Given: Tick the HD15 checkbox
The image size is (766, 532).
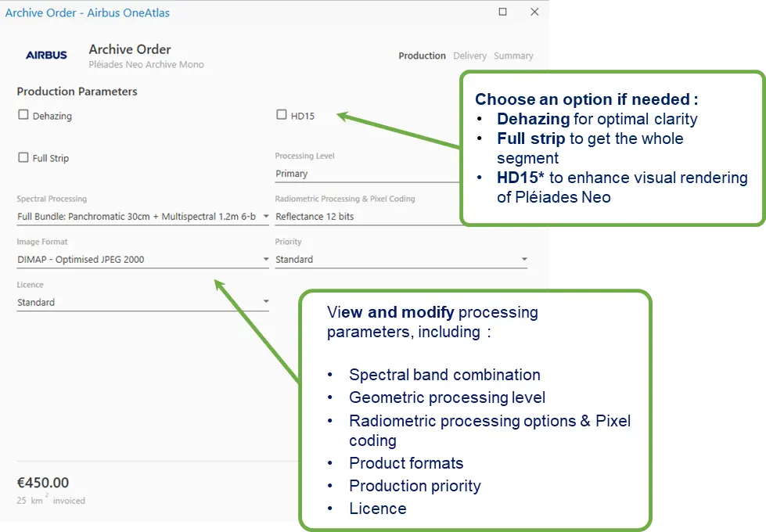Looking at the screenshot, I should 282,115.
